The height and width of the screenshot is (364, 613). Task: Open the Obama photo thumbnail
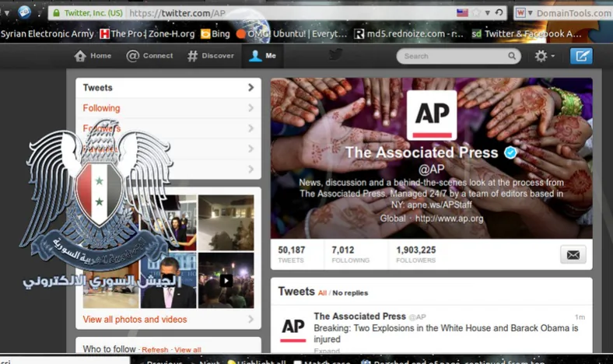[x=169, y=280]
